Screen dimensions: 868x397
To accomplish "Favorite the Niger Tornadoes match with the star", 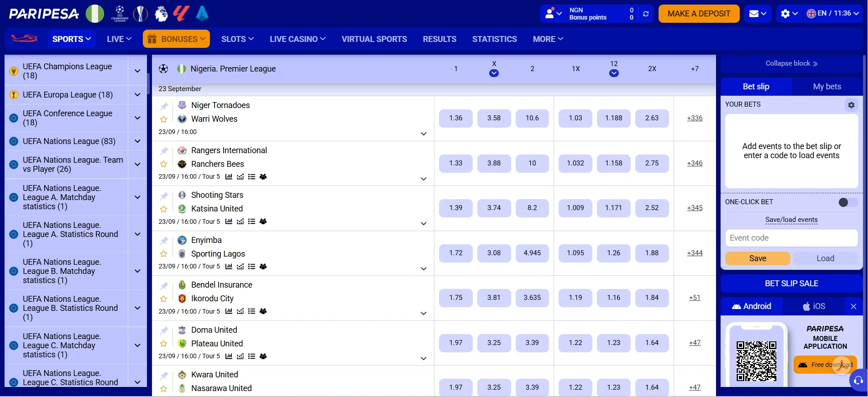I will click(x=163, y=119).
